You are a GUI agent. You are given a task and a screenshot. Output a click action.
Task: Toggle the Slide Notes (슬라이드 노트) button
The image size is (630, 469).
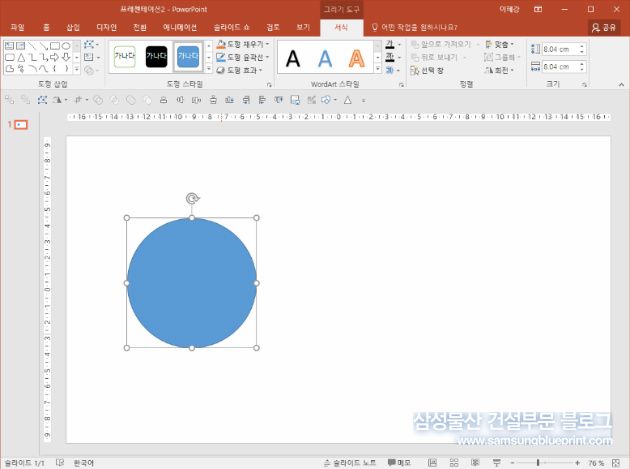[350, 463]
